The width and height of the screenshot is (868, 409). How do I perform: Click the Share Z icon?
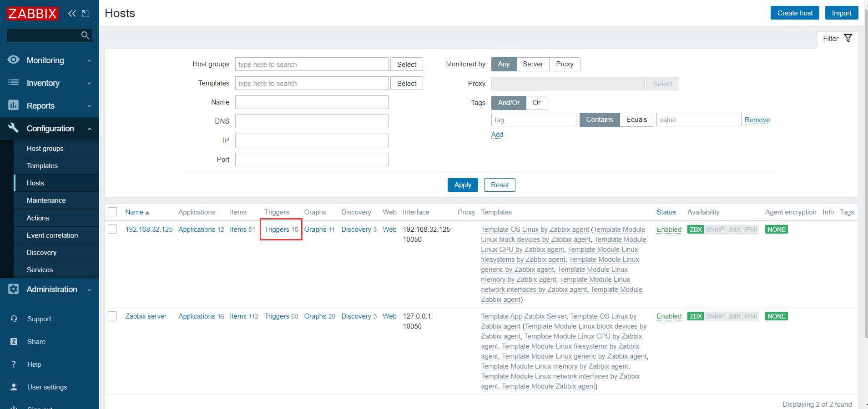pos(14,342)
